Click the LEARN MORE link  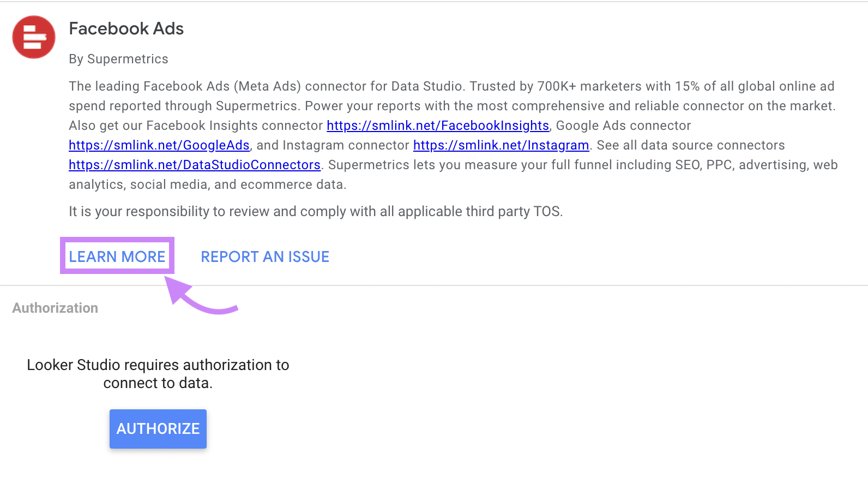(x=117, y=257)
